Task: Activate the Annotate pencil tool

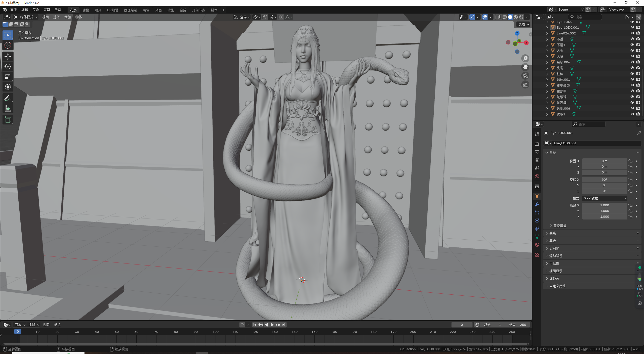Action: coord(8,98)
